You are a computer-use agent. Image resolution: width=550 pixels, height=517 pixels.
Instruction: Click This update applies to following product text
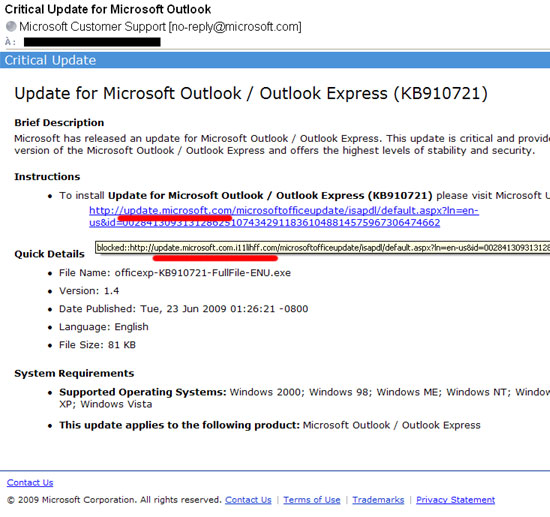(x=269, y=425)
